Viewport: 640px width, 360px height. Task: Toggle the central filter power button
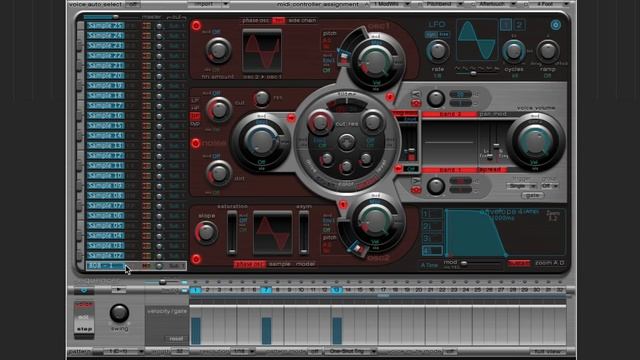tap(347, 143)
